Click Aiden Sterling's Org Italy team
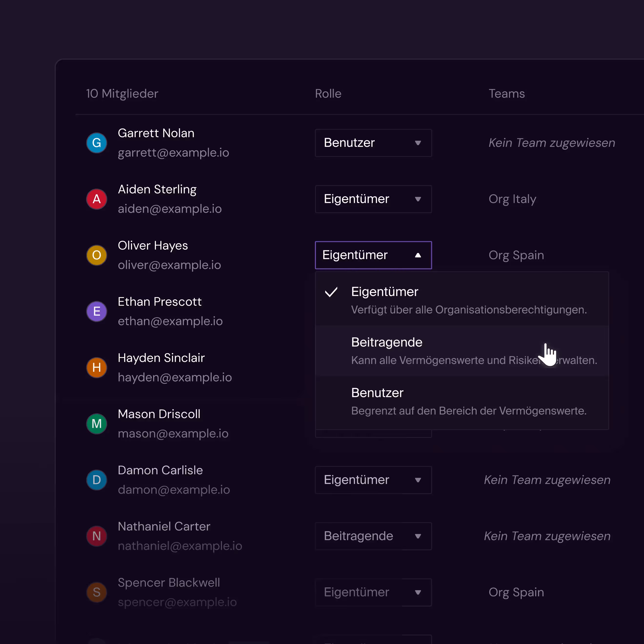Screen dimensions: 644x644 point(512,199)
